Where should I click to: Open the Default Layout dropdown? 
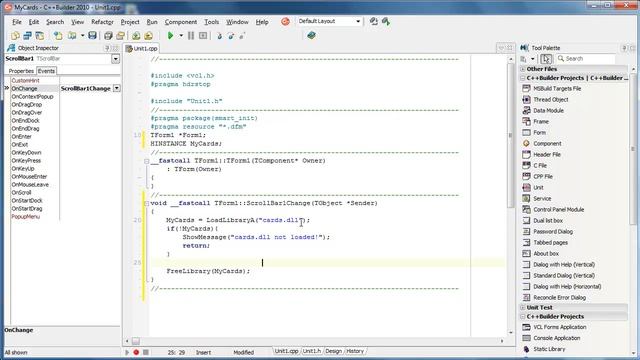358,21
